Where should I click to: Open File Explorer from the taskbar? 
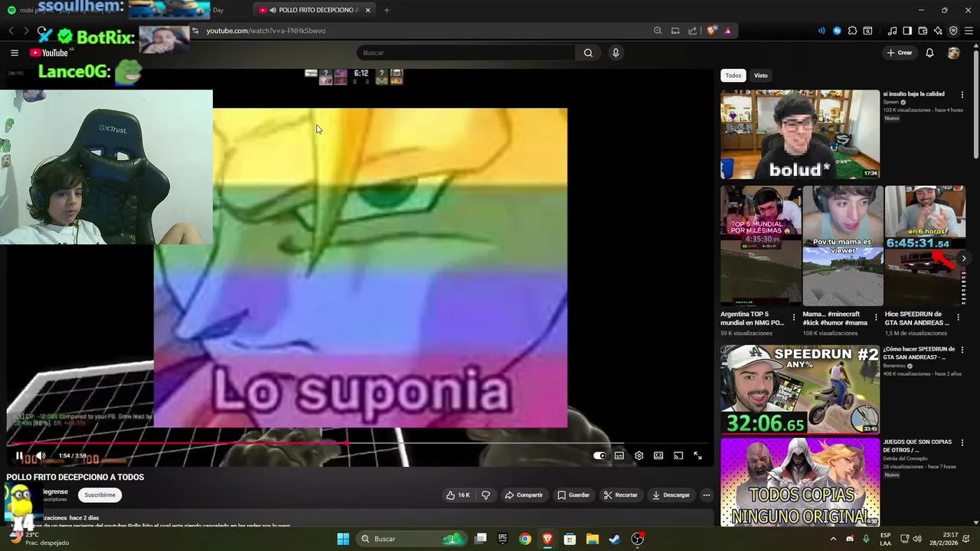592,539
